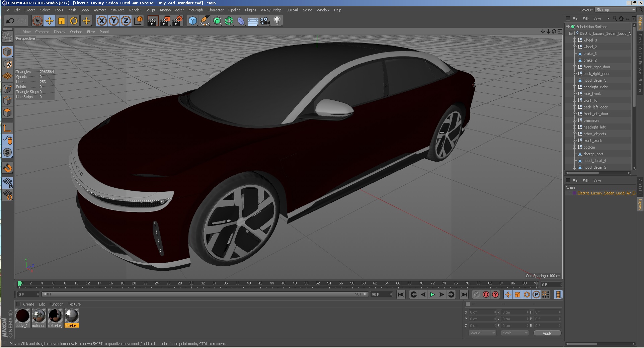Click the X position 0 cm field
This screenshot has height=348, width=644.
(x=482, y=312)
